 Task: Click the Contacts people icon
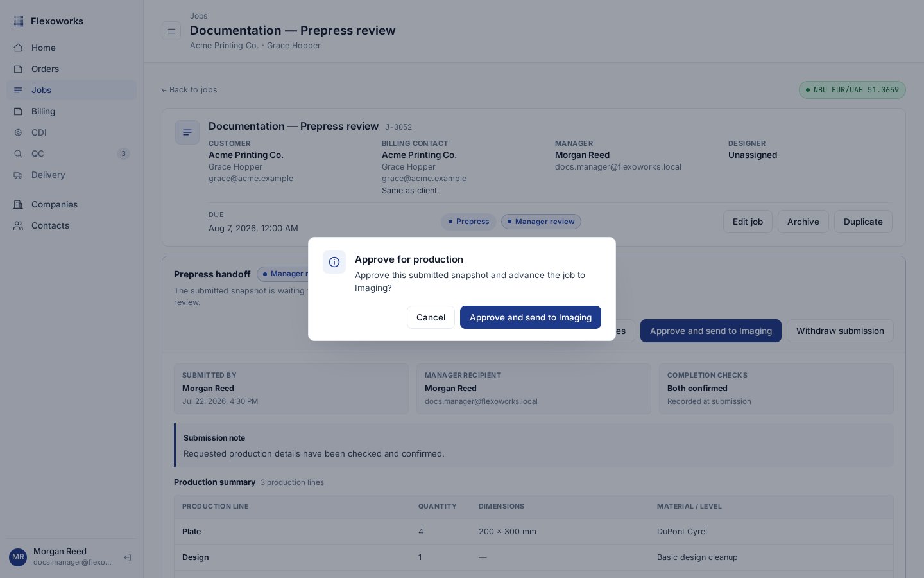click(18, 225)
